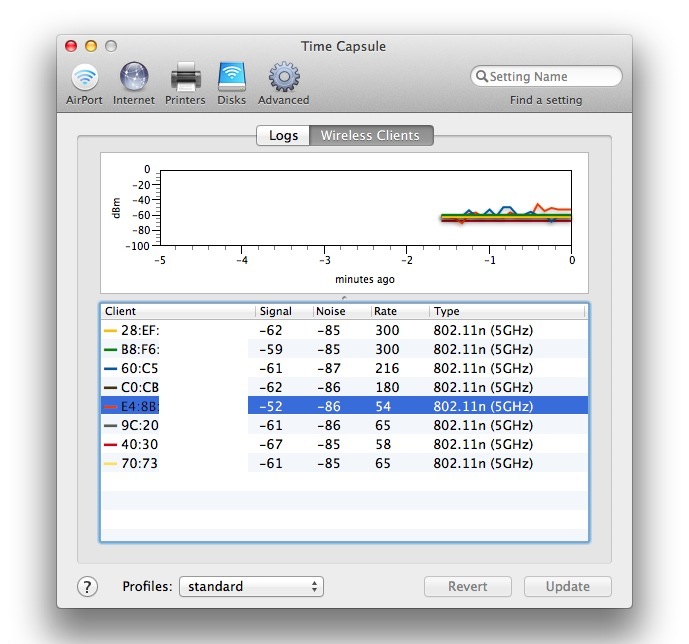Click the Update button
This screenshot has height=644, width=689.
567,586
